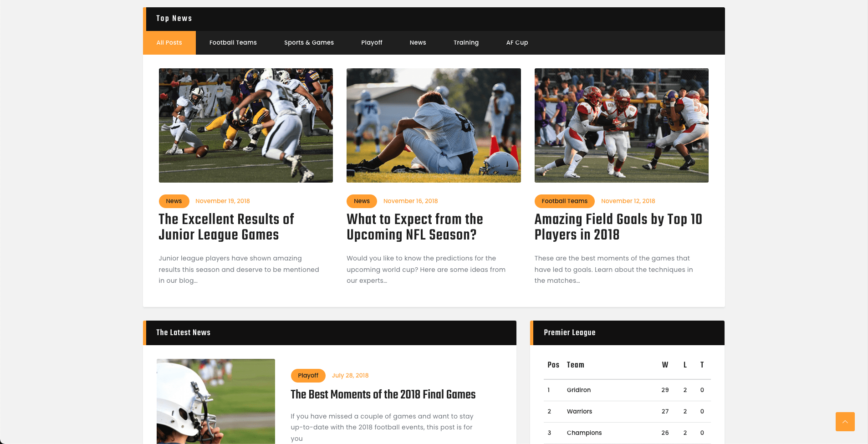Click the W column header
The width and height of the screenshot is (868, 444).
tap(665, 365)
